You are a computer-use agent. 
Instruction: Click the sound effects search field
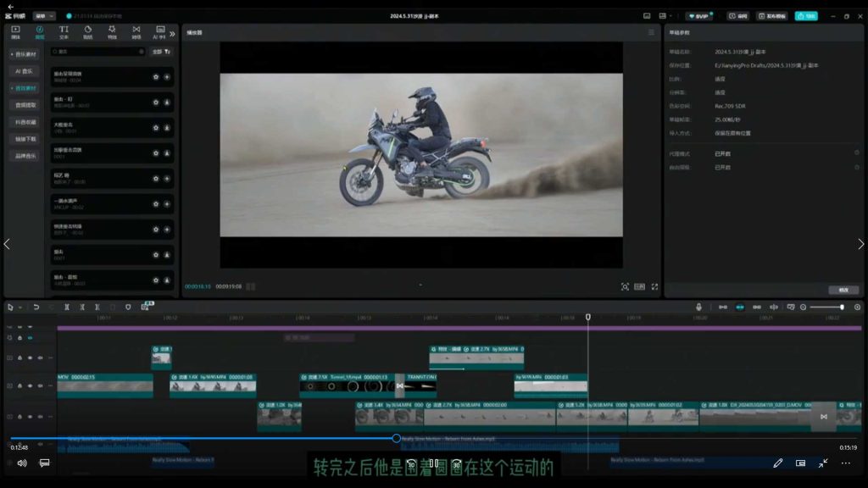coord(97,52)
